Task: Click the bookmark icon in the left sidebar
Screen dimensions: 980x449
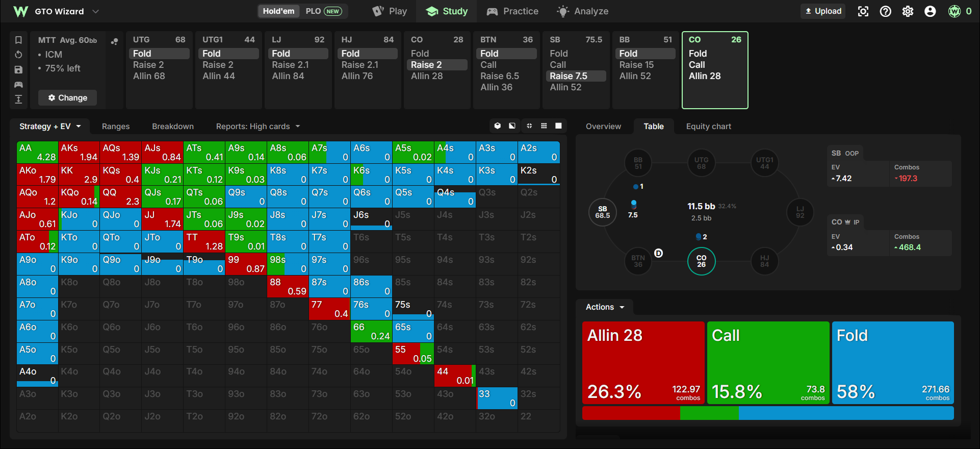Action: 18,40
